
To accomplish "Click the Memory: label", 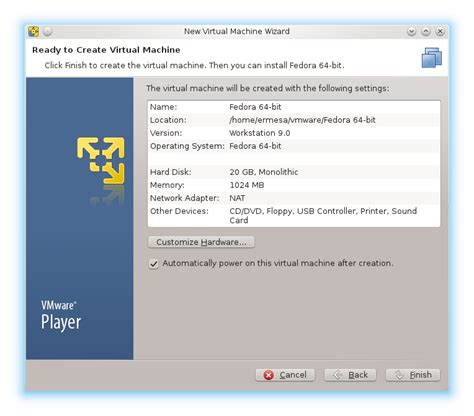I will click(167, 185).
